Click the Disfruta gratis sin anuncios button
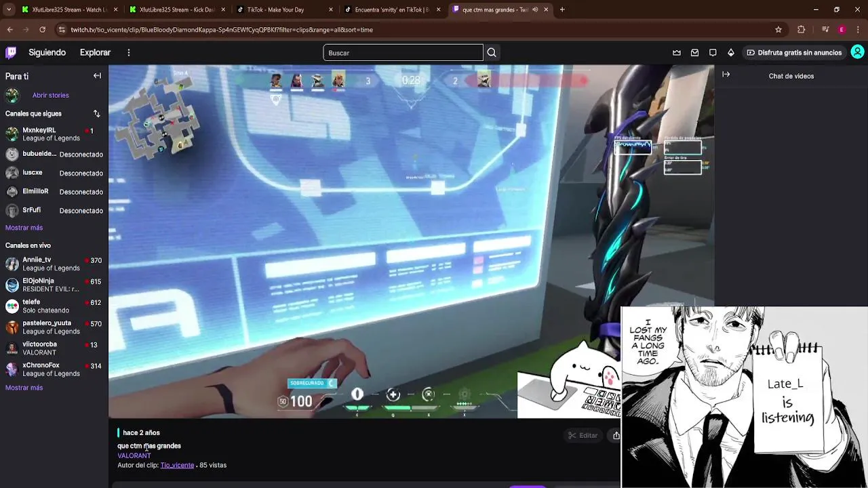The image size is (868, 488). [x=794, y=52]
